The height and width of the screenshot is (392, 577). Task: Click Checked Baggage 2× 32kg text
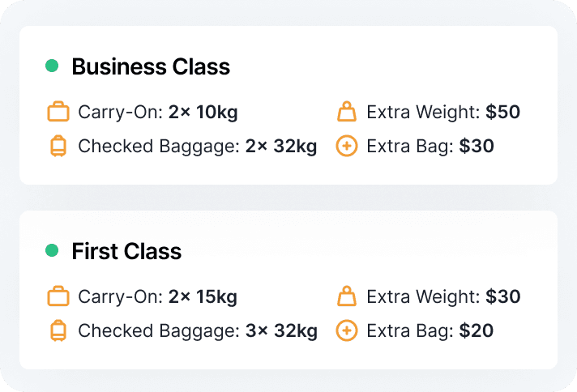[x=198, y=147]
